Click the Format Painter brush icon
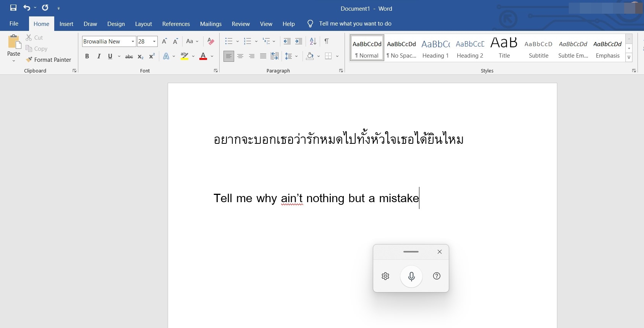The image size is (644, 328). (x=29, y=59)
